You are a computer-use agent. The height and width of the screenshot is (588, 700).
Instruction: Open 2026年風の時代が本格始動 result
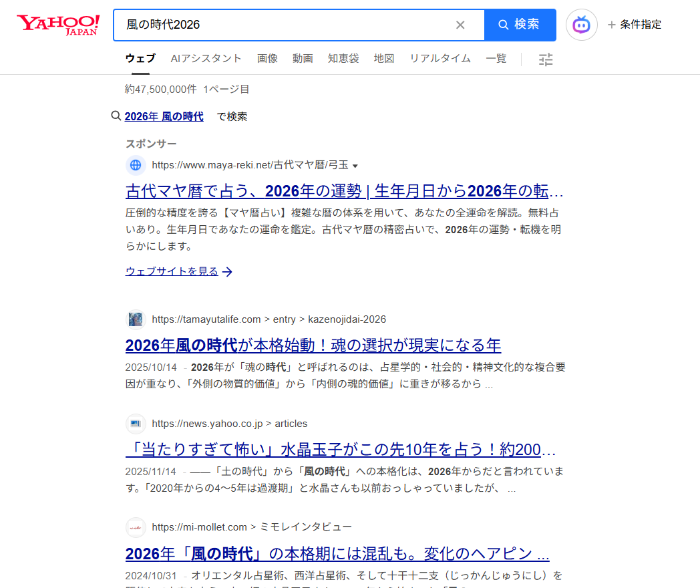(x=313, y=345)
